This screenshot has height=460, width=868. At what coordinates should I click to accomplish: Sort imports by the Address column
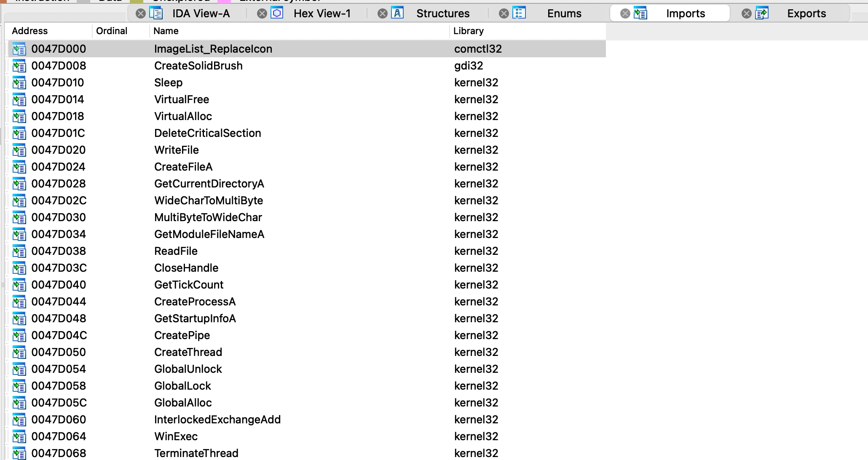coord(29,31)
